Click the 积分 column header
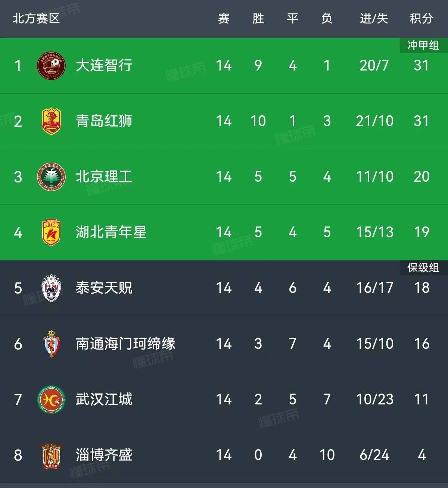This screenshot has width=448, height=488. click(421, 18)
